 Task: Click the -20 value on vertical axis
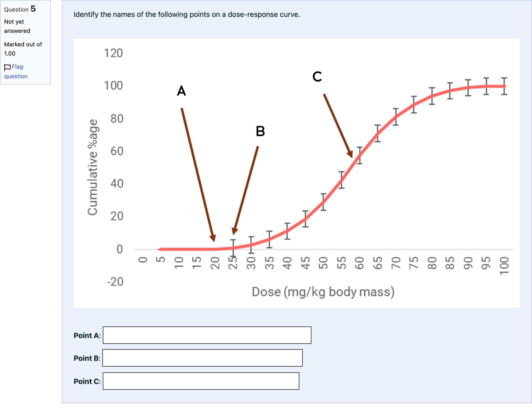click(x=115, y=282)
